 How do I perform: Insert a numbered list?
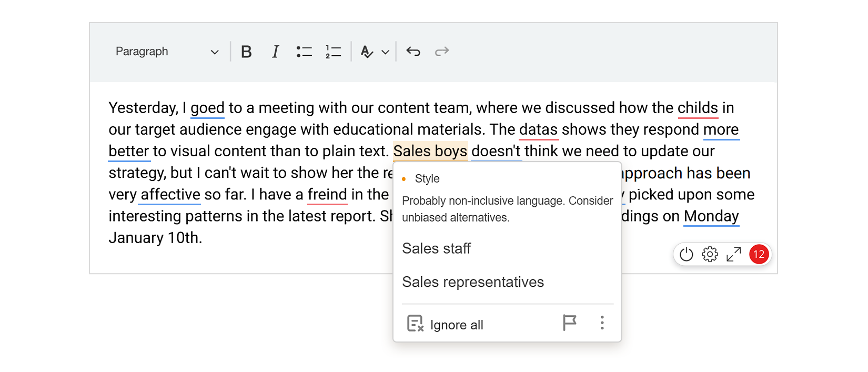334,52
